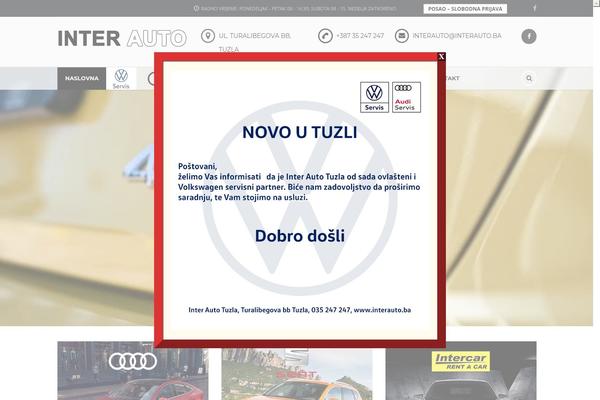Click the popup footer contact line
Image resolution: width=600 pixels, height=400 pixels.
(x=300, y=310)
